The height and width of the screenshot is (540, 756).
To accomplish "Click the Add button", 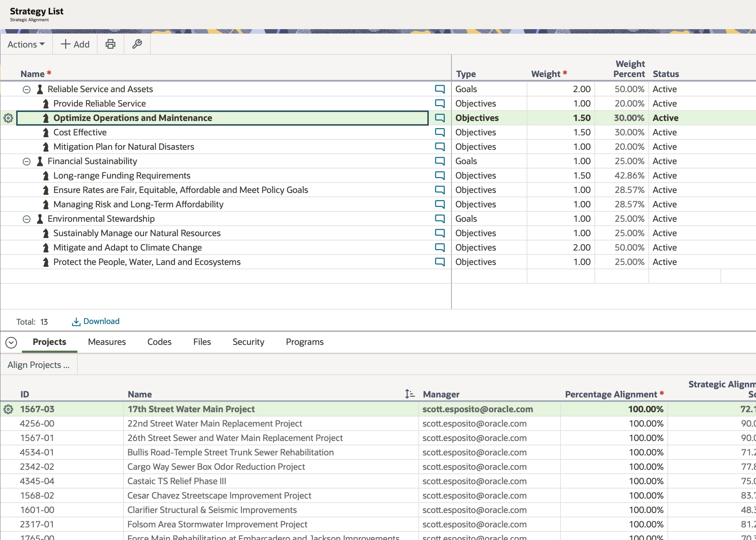I will 75,44.
